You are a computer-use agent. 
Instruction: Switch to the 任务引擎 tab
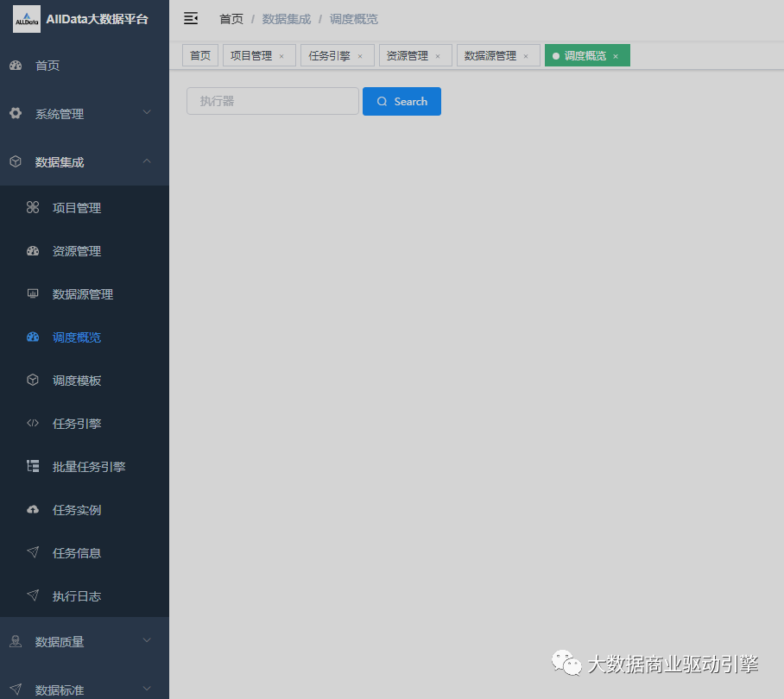point(329,56)
